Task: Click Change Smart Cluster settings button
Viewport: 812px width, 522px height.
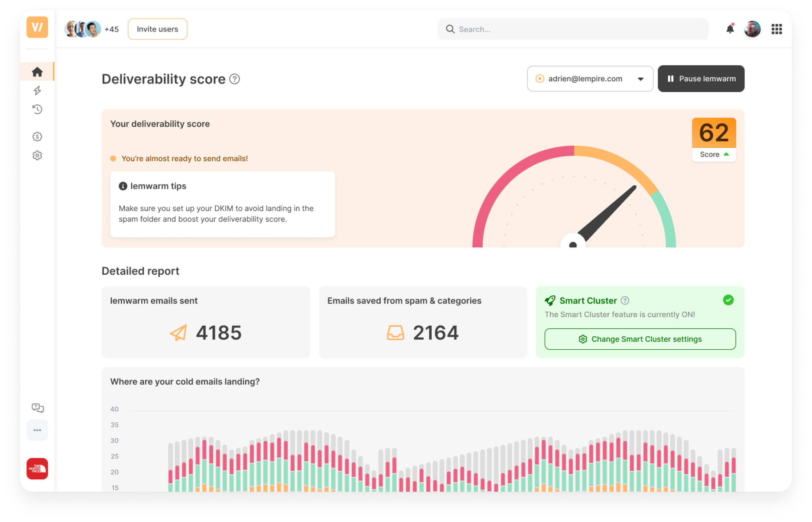Action: click(x=640, y=339)
